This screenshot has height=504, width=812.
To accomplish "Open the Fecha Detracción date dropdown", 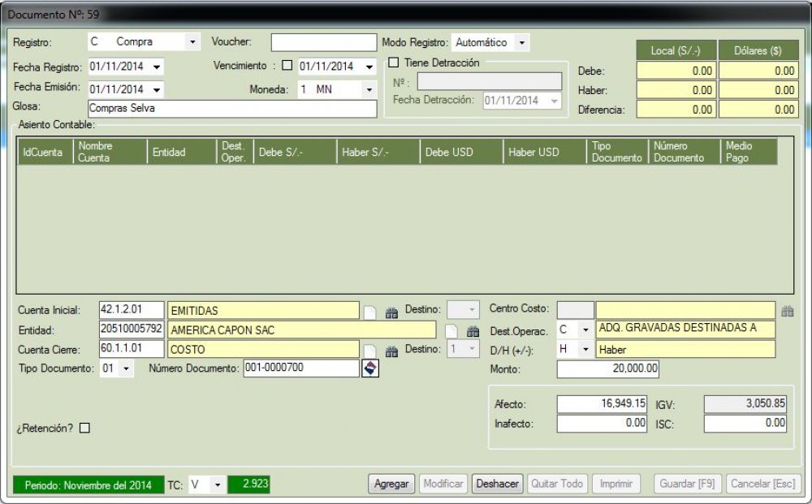I will [555, 101].
